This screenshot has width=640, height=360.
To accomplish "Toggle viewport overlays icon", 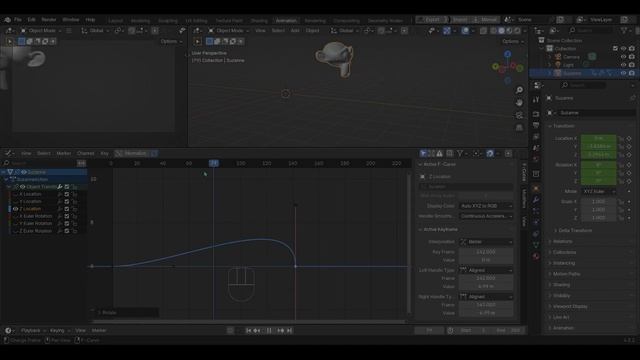I will pos(465,31).
